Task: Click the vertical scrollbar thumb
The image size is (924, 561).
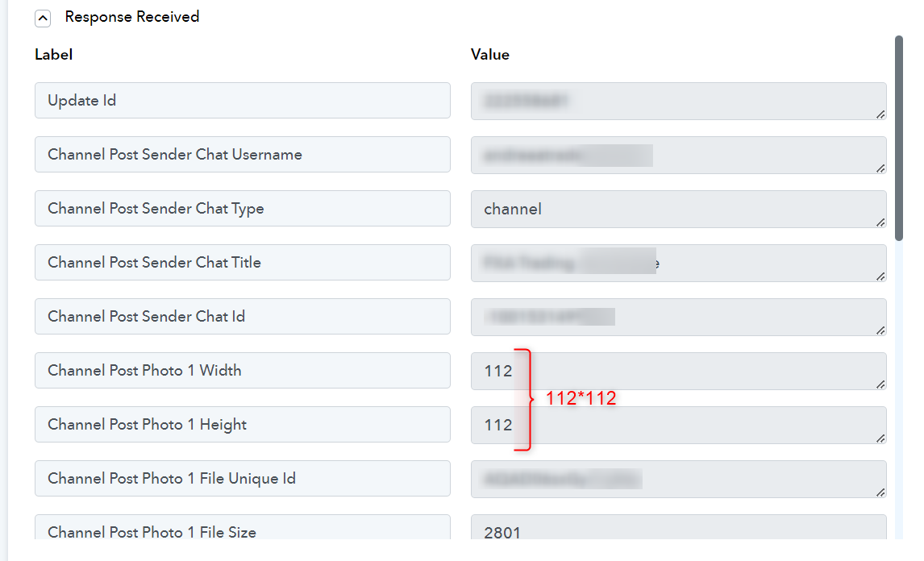Action: [x=899, y=139]
